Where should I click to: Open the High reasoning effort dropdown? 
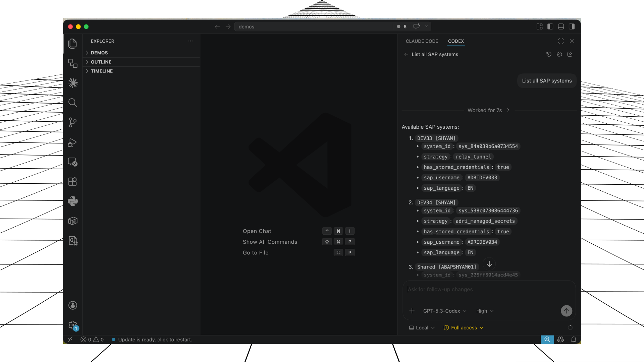click(x=484, y=311)
